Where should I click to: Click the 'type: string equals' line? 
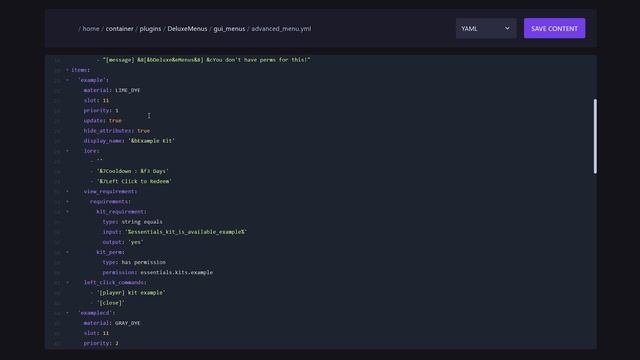(133, 222)
